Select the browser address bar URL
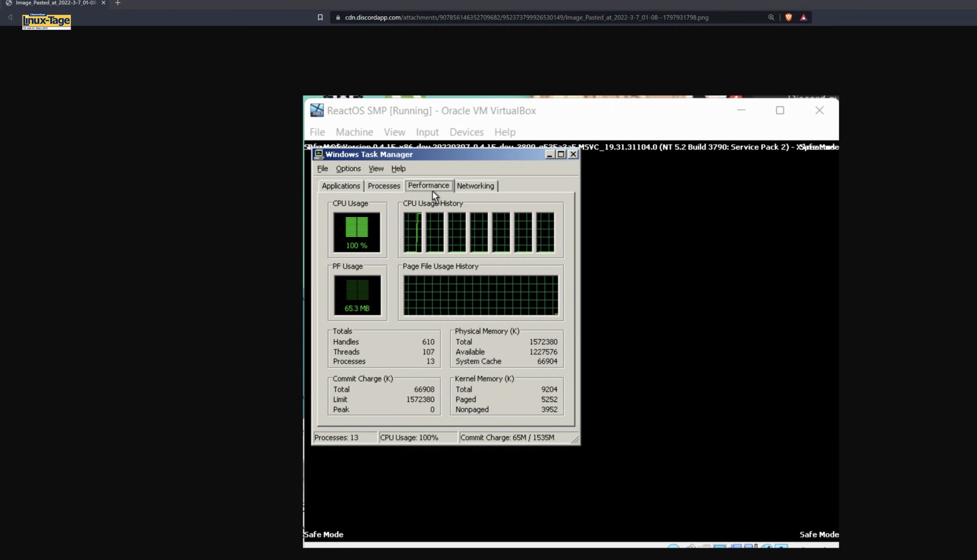Screen dimensions: 977x560 [525, 17]
